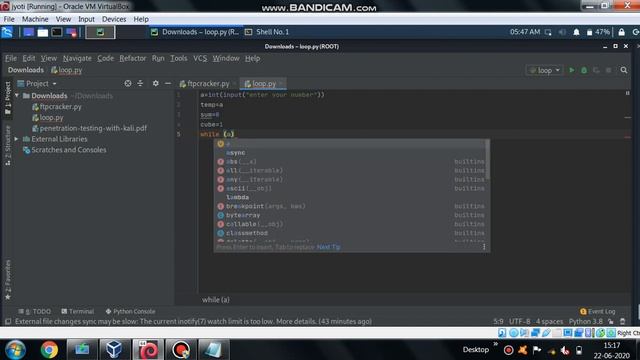Toggle the Favorites side tool tab
This screenshot has width=640, height=360.
pyautogui.click(x=7, y=280)
